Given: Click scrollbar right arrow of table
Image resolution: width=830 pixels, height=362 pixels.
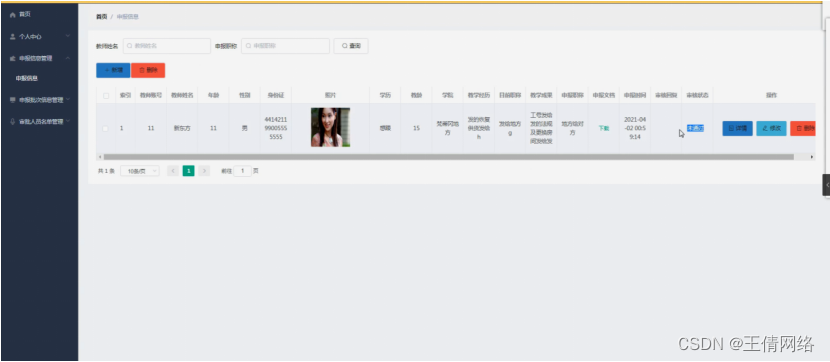Looking at the screenshot, I should click(x=812, y=157).
